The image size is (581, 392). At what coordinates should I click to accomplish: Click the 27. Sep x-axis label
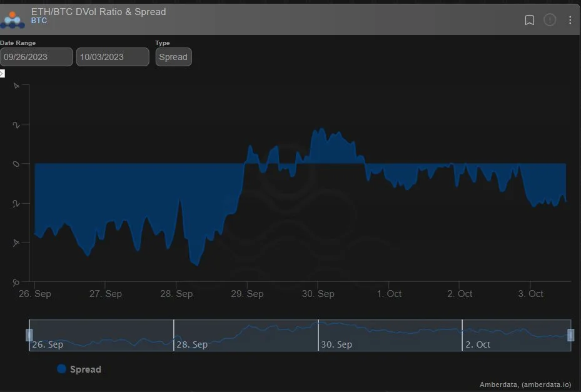(106, 294)
